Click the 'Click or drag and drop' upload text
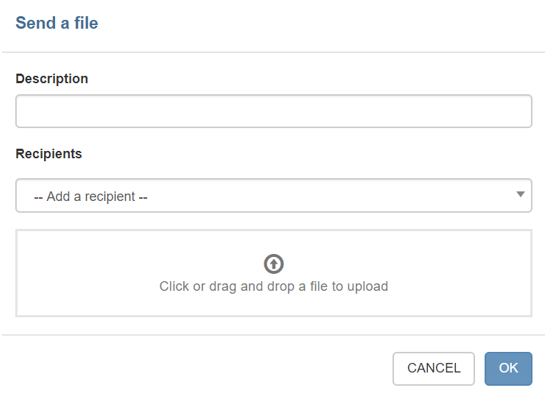 pos(274,286)
